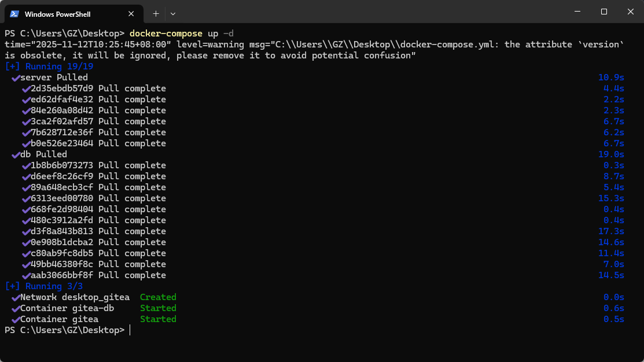This screenshot has height=362, width=644.
Task: Click layer hash aab3066bbf8f
Action: point(62,275)
